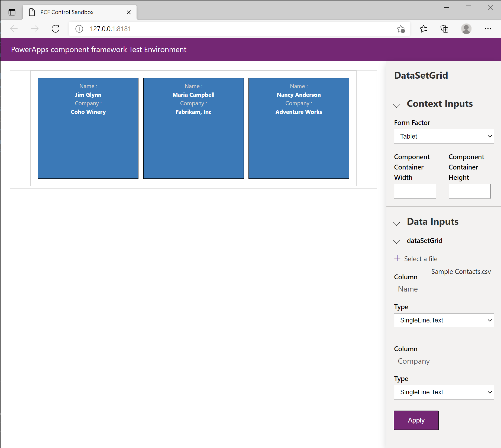Viewport: 501px width, 448px height.
Task: Open the Form Factor dropdown
Action: (444, 136)
